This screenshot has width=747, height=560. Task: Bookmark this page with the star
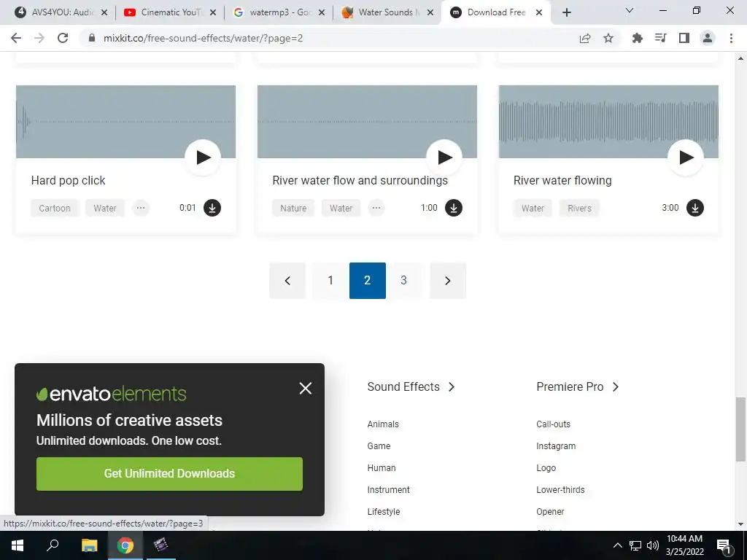tap(608, 38)
